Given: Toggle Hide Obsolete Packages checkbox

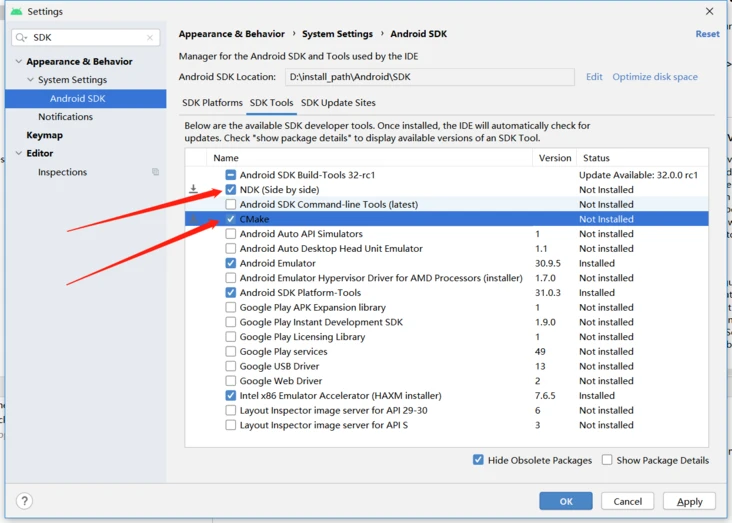Looking at the screenshot, I should [x=478, y=460].
